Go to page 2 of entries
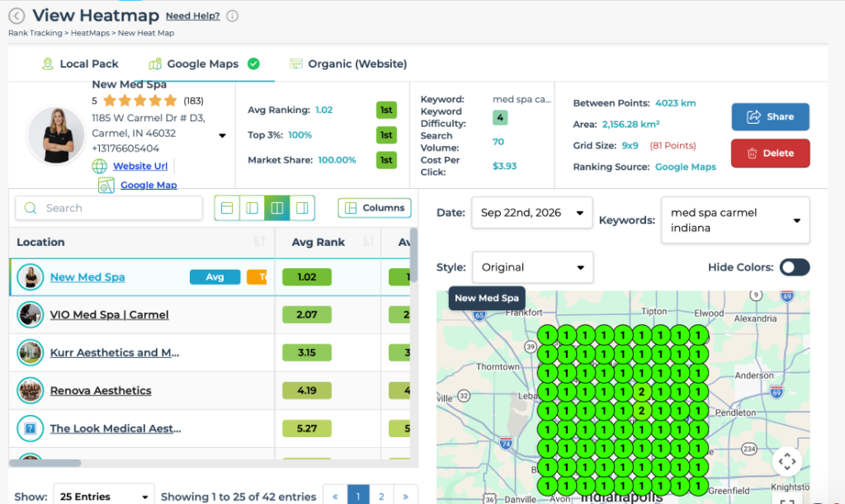This screenshot has width=845, height=504. coord(381,497)
